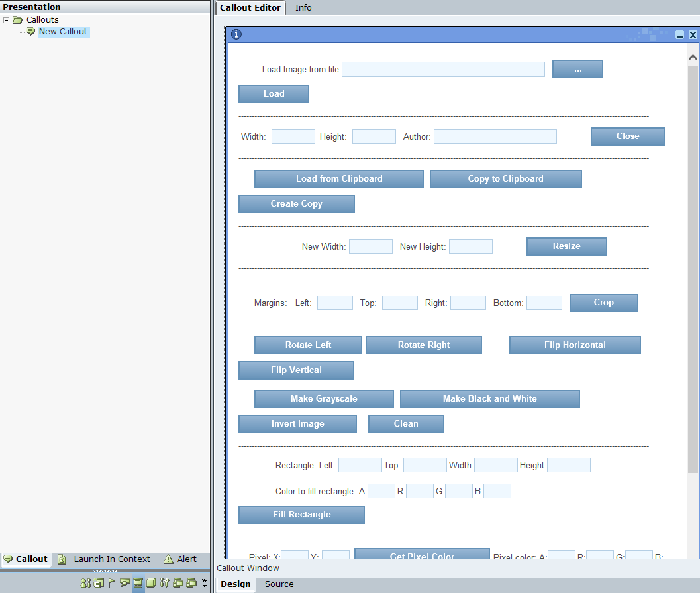Switch to the Info tab
Screen dimensions: 700x593
pyautogui.click(x=303, y=7)
